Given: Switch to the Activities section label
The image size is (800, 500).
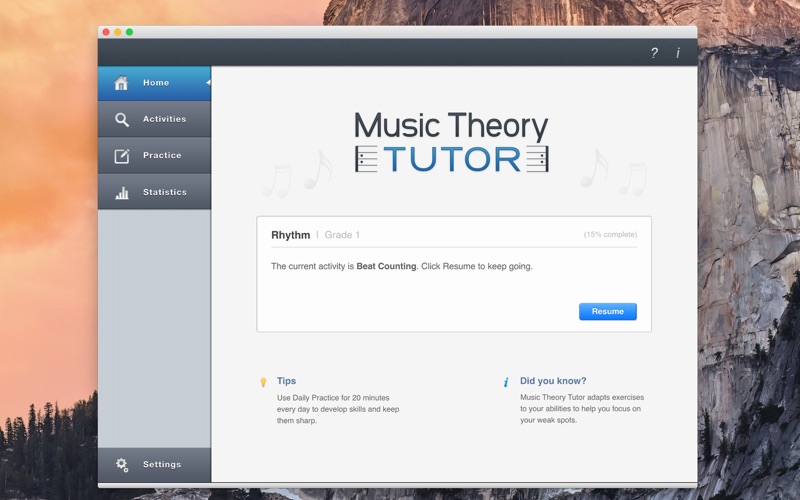Looking at the screenshot, I should 164,119.
